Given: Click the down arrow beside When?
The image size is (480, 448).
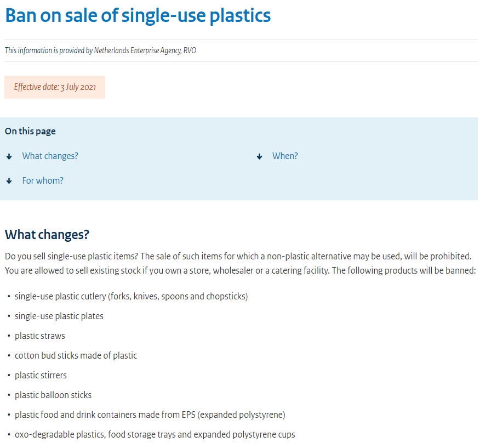Looking at the screenshot, I should coord(260,156).
